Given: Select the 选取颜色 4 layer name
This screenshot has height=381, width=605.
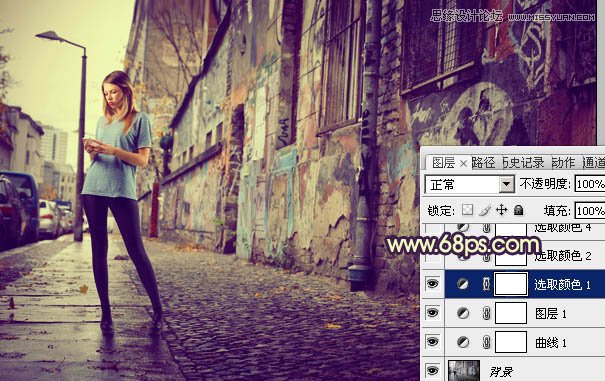Looking at the screenshot, I should (x=562, y=227).
